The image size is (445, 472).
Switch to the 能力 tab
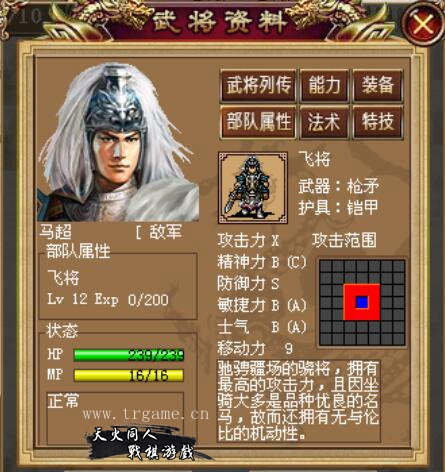[324, 85]
